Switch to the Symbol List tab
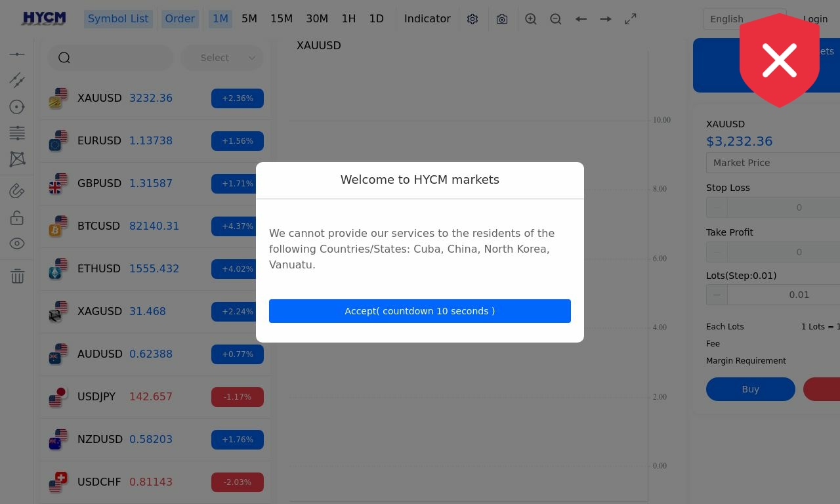The width and height of the screenshot is (840, 504). coord(118,18)
